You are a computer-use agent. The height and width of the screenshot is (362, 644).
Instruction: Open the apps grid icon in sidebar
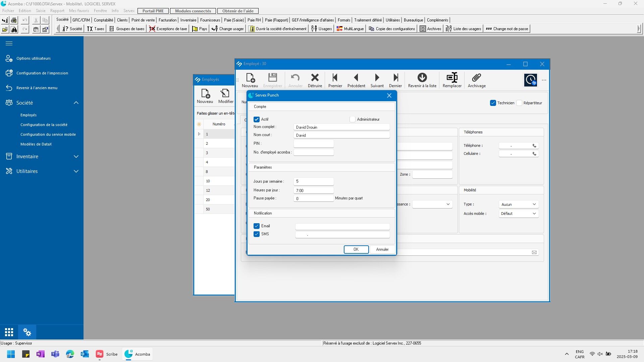click(9, 332)
